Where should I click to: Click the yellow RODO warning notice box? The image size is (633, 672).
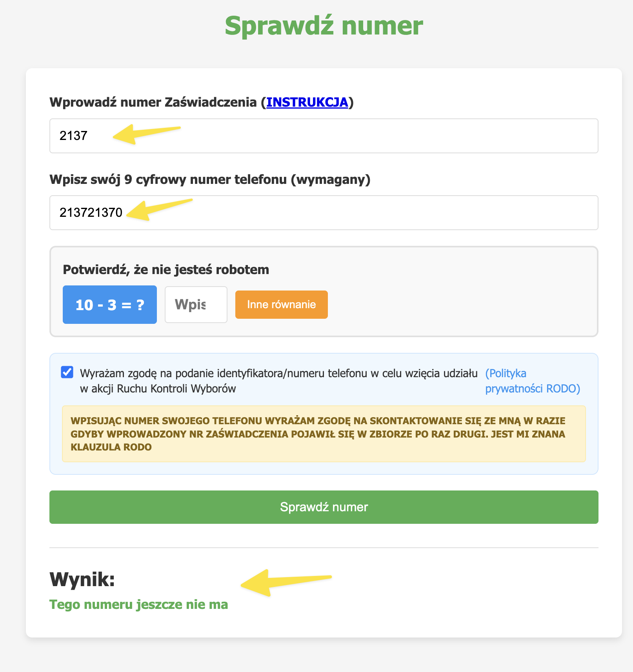[x=324, y=434]
